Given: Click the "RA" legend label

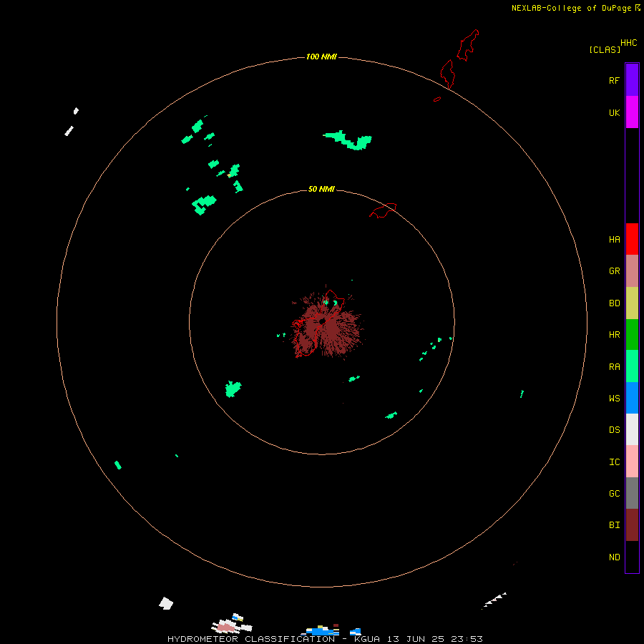Looking at the screenshot, I should pyautogui.click(x=615, y=367).
